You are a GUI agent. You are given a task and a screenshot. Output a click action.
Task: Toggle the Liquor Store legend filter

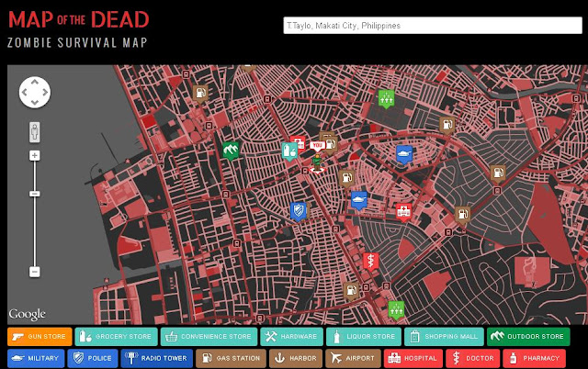pos(364,336)
